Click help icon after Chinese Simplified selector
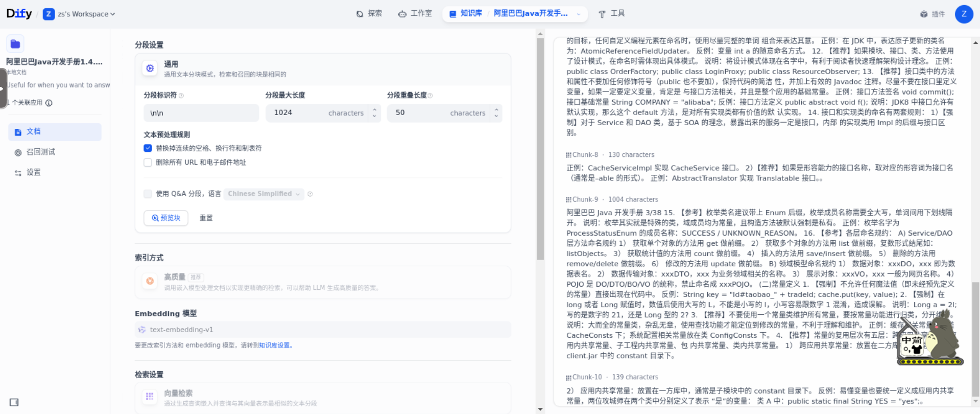The height and width of the screenshot is (414, 980). coord(310,194)
